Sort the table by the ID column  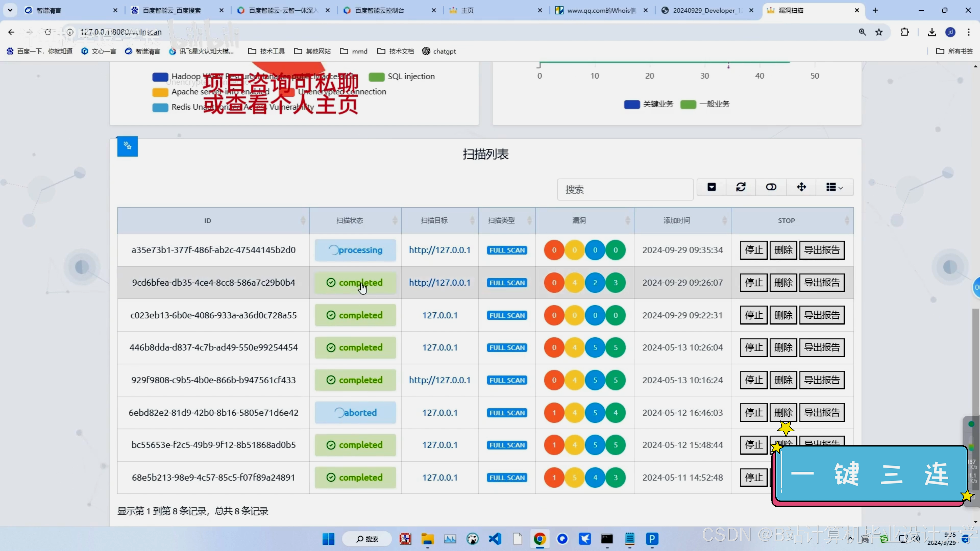208,221
